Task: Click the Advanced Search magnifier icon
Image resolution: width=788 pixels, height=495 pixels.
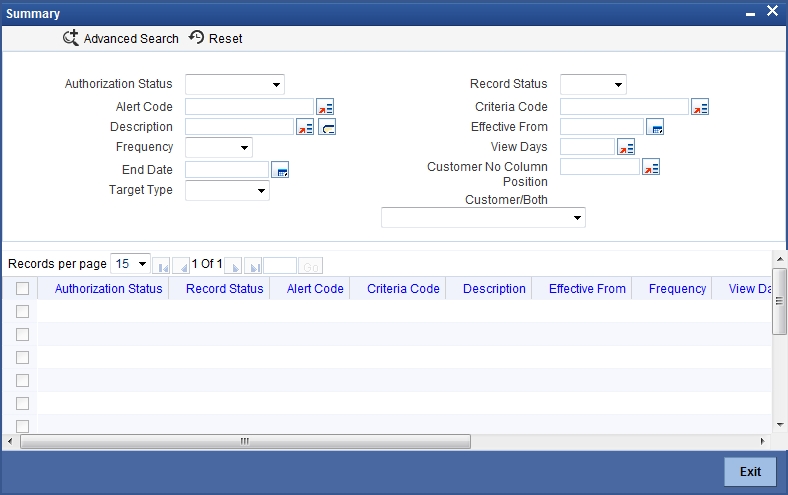Action: click(x=71, y=38)
